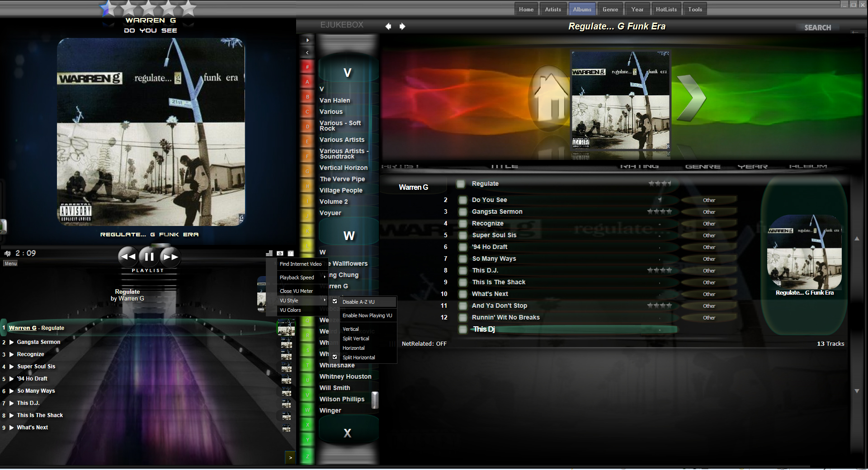
Task: Jump to the # symbol in alphabet strip
Action: (307, 67)
